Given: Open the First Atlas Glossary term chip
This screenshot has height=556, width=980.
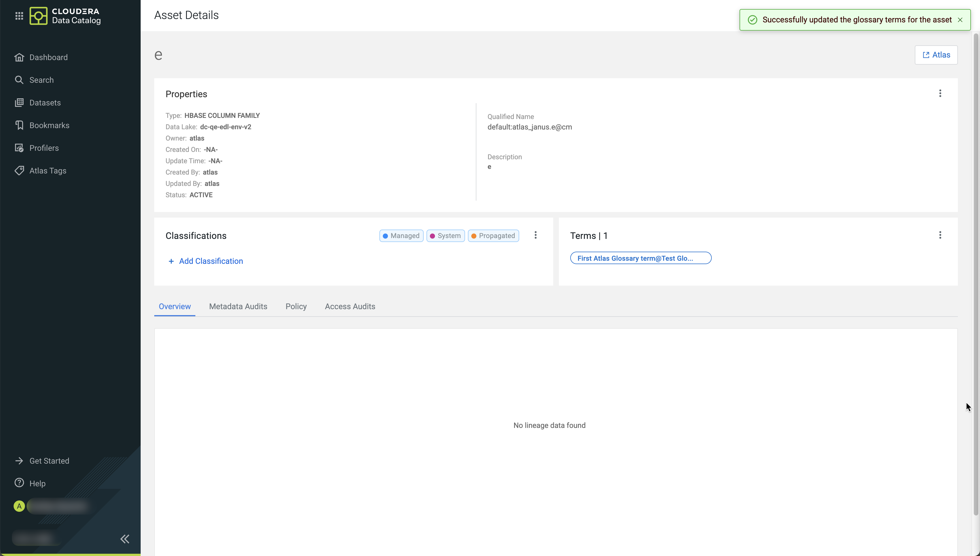Looking at the screenshot, I should (641, 258).
